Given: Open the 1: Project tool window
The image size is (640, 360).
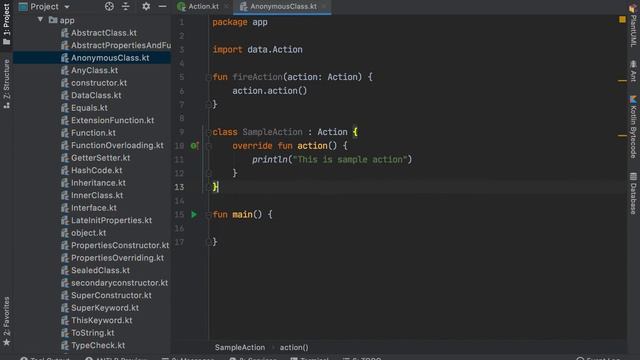Looking at the screenshot, I should point(6,24).
